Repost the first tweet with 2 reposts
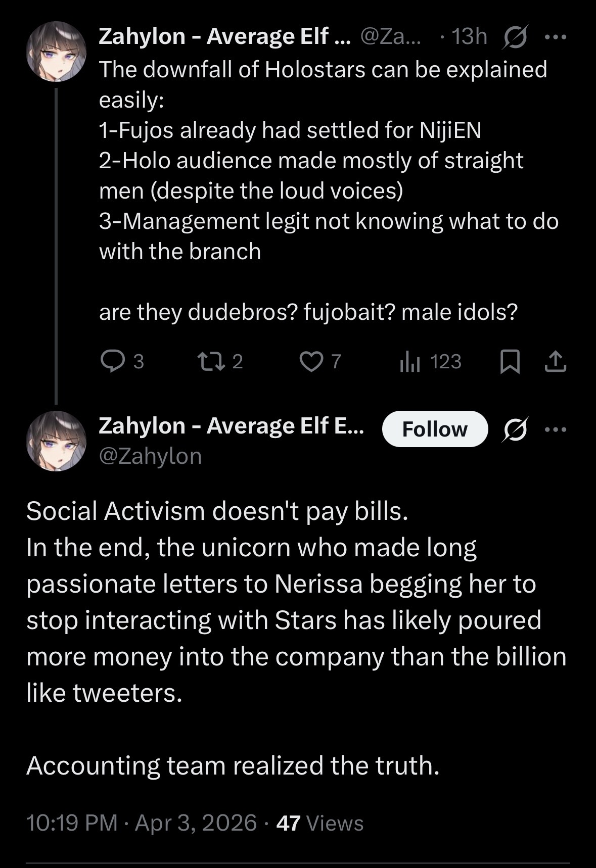 pyautogui.click(x=206, y=361)
